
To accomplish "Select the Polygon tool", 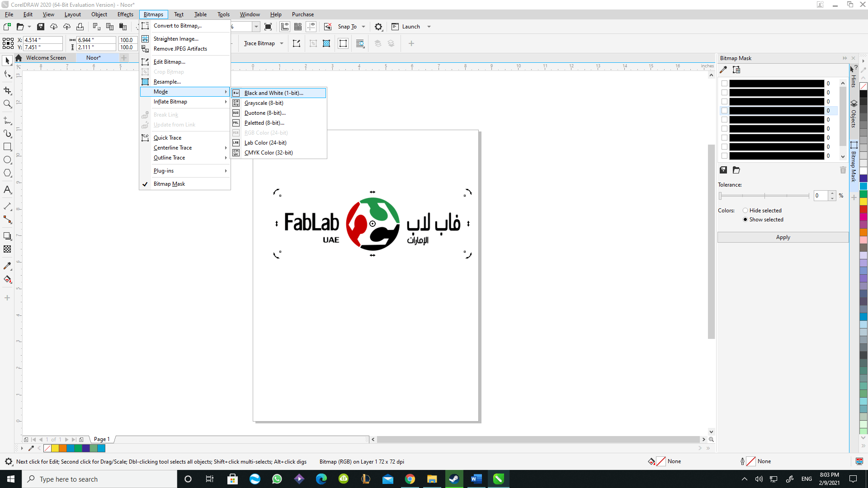I will (7, 173).
